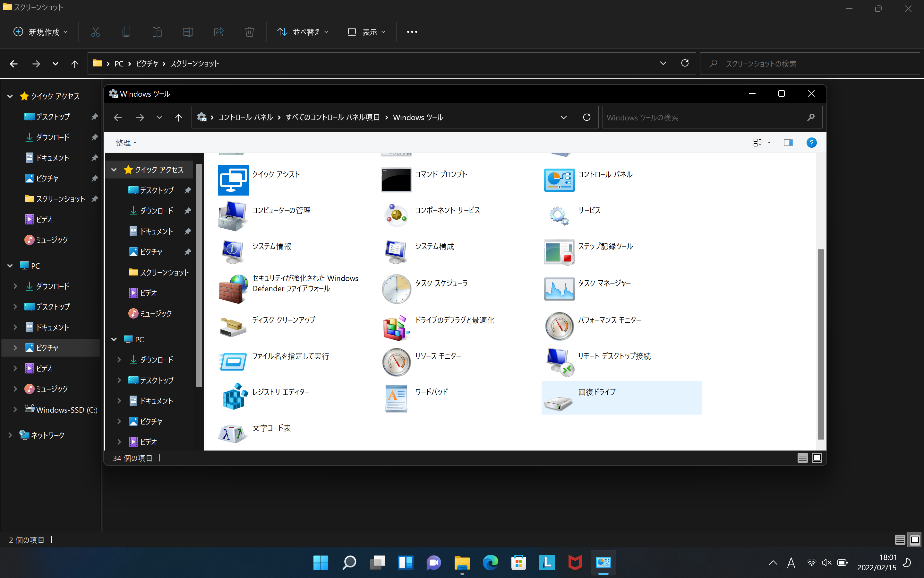Select ピクチャ under PC in outer pane
The image size is (924, 578).
51,348
